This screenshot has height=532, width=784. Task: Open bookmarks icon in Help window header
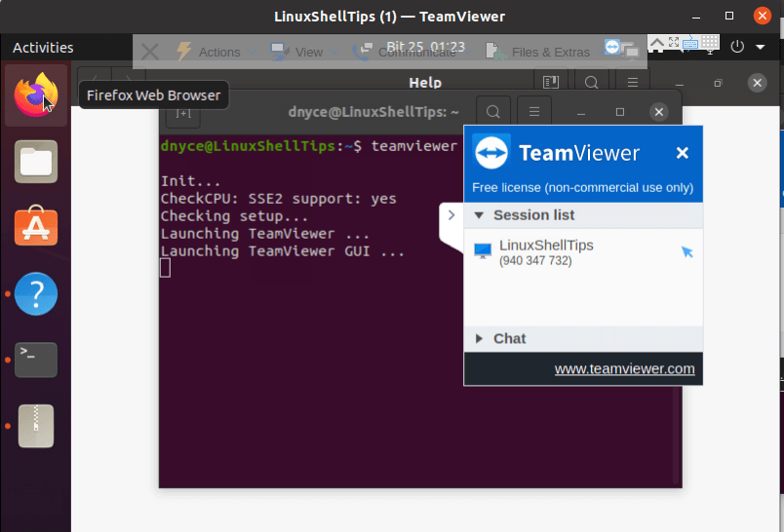point(551,82)
